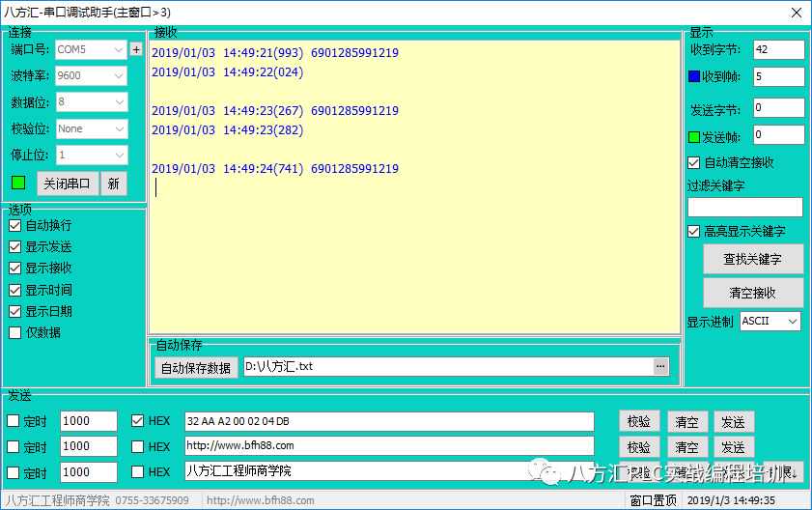Enable the 仅数据 data only checkbox

click(14, 332)
